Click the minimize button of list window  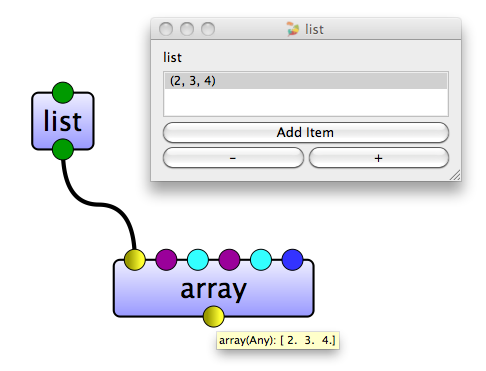187,29
